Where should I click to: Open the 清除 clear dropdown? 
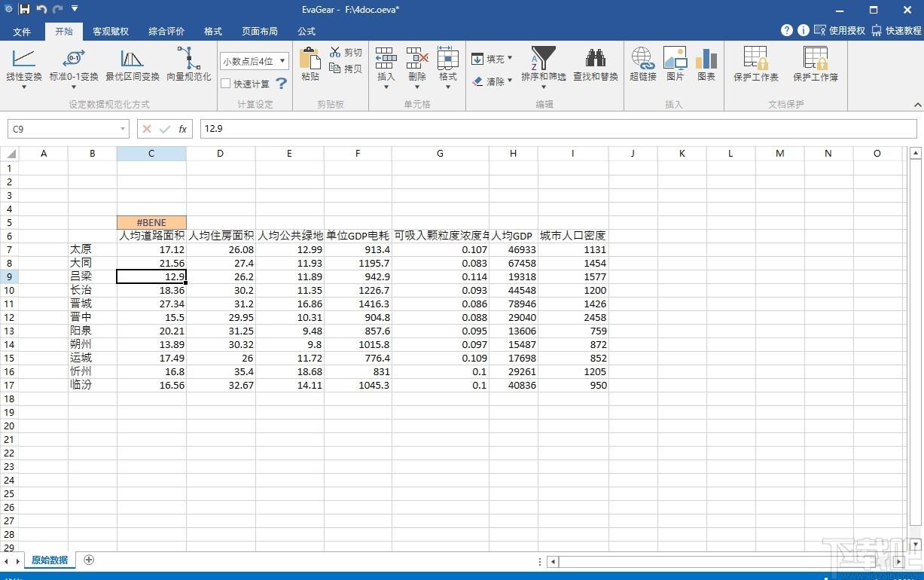492,81
